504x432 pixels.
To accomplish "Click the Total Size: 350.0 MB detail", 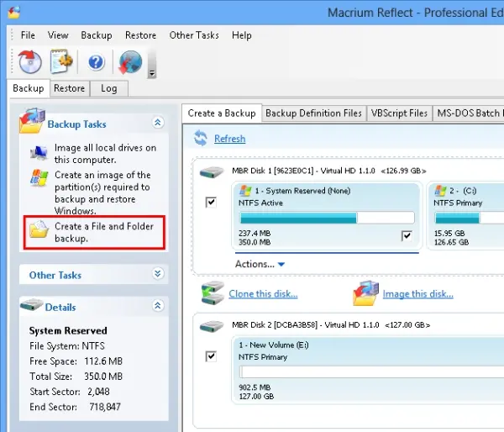I will click(x=76, y=377).
